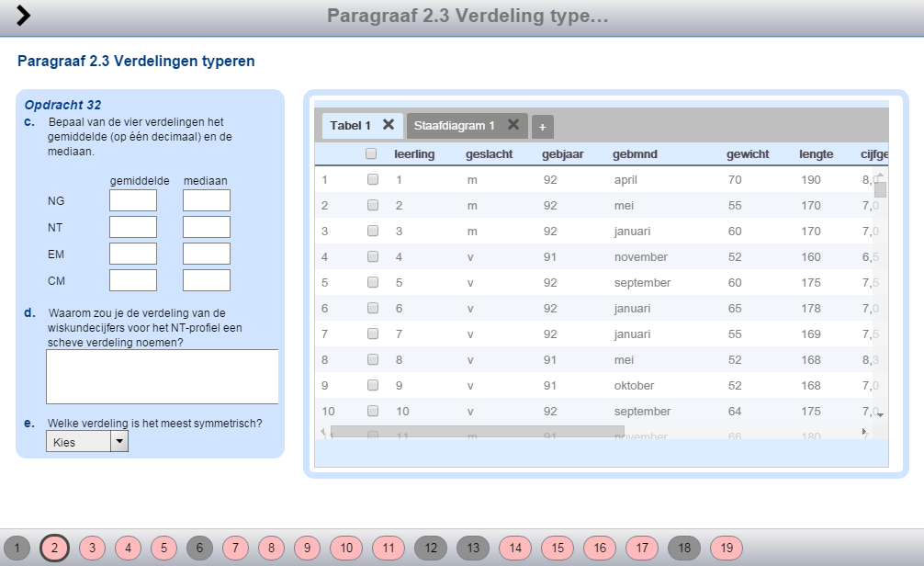The width and height of the screenshot is (924, 566).
Task: Open page 19 in bottom navigation
Action: coord(726,548)
